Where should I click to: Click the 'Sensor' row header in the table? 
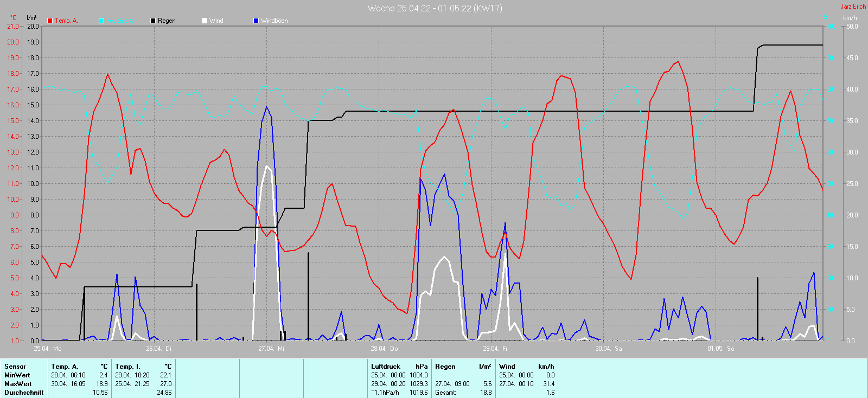click(x=15, y=367)
